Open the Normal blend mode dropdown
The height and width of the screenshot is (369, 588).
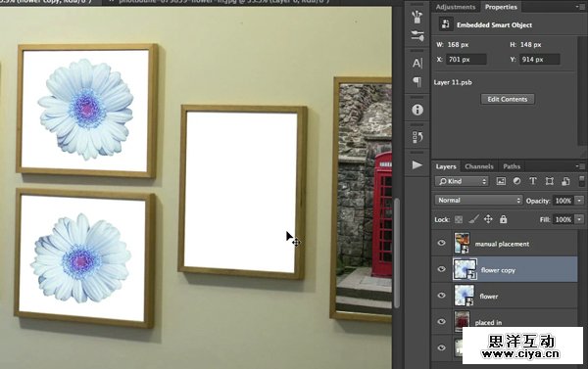pyautogui.click(x=478, y=200)
